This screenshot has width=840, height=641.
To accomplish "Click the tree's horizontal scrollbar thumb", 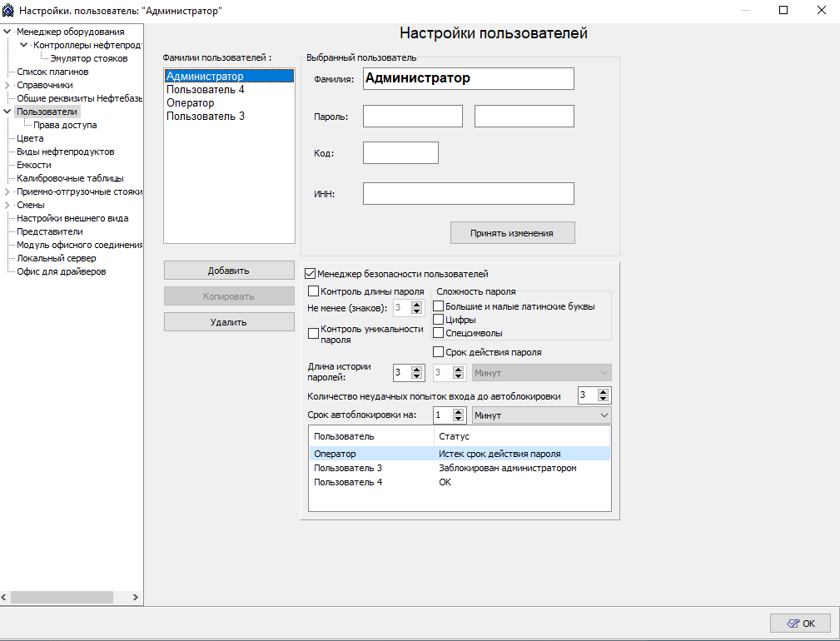I will (62, 597).
